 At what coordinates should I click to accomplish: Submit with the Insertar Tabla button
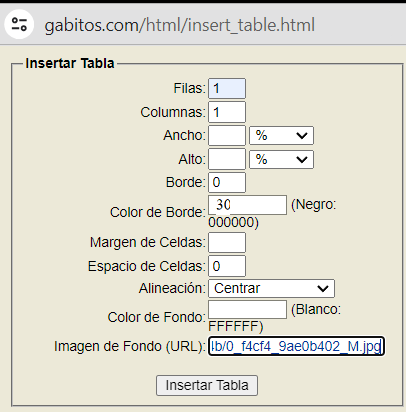pyautogui.click(x=207, y=386)
